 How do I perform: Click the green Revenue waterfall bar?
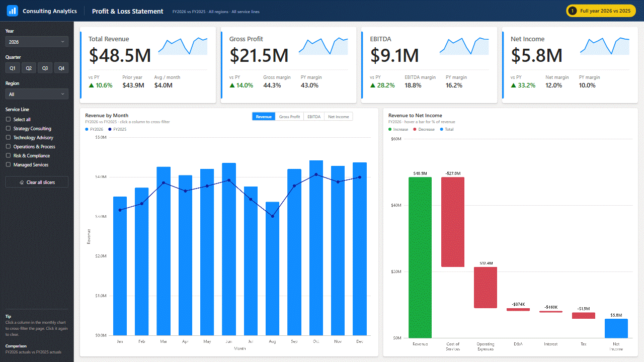[x=420, y=257]
